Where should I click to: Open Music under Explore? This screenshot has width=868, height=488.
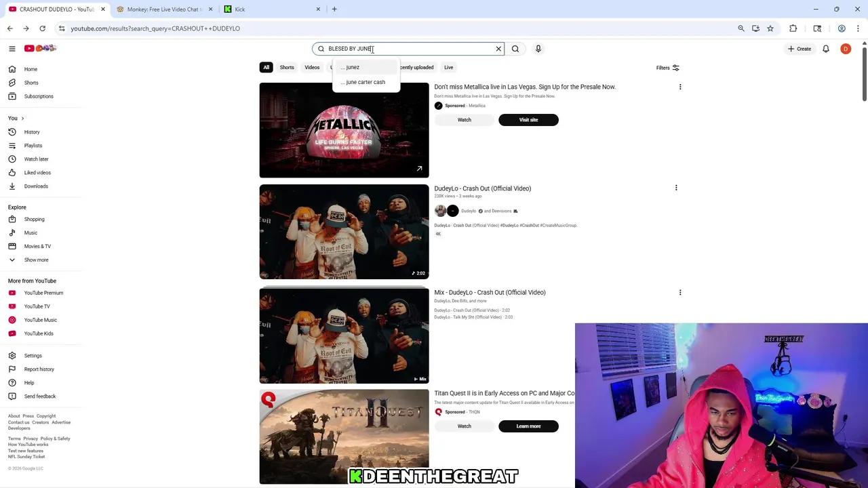click(31, 233)
